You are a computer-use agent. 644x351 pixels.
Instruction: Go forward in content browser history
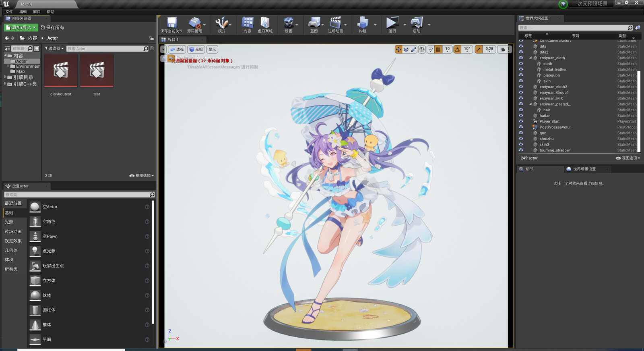coord(12,38)
